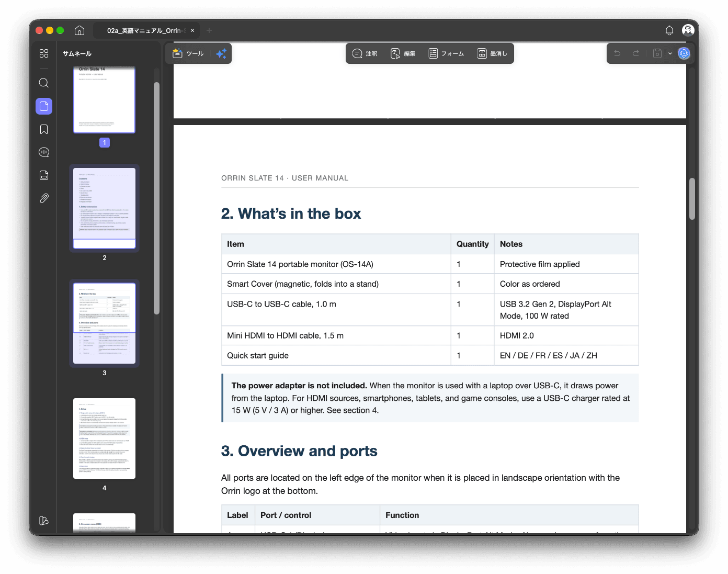Select the page 1 thumbnail

pos(105,99)
